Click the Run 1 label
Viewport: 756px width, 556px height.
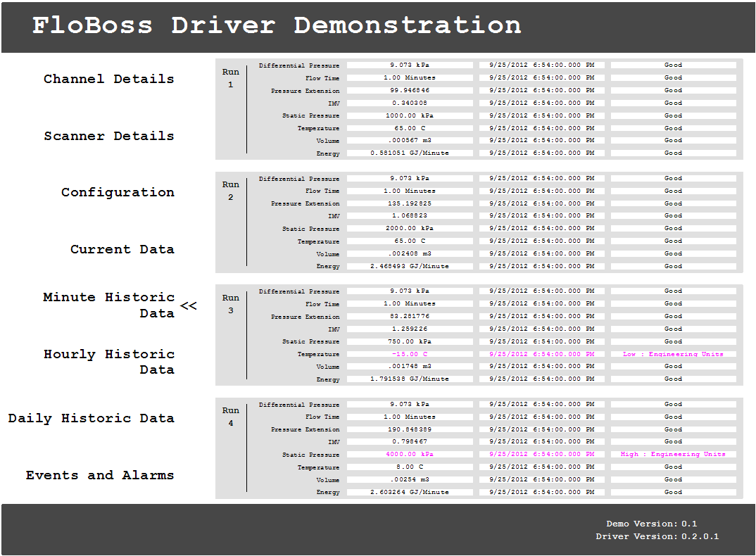coord(230,78)
